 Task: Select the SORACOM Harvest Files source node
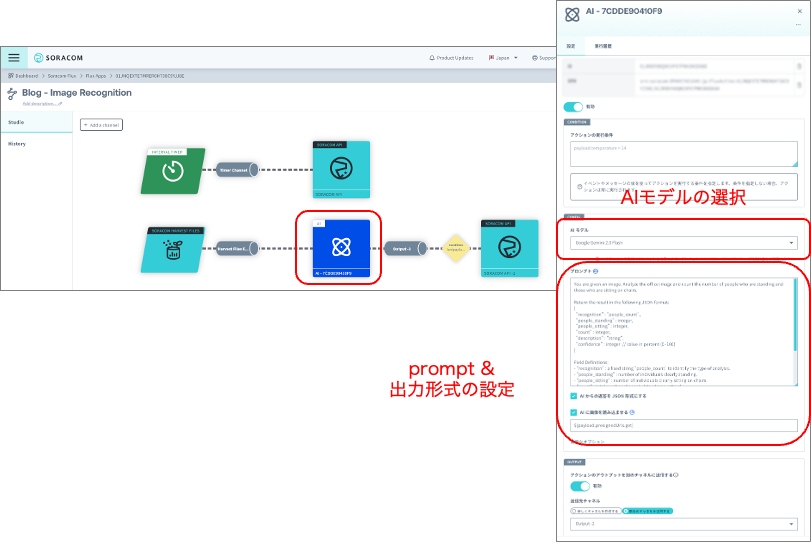pos(173,250)
